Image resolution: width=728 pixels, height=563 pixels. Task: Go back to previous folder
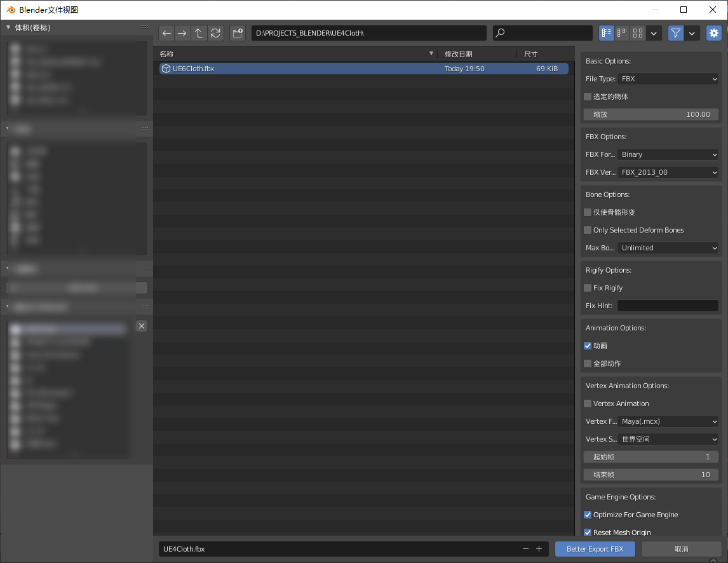click(x=166, y=33)
